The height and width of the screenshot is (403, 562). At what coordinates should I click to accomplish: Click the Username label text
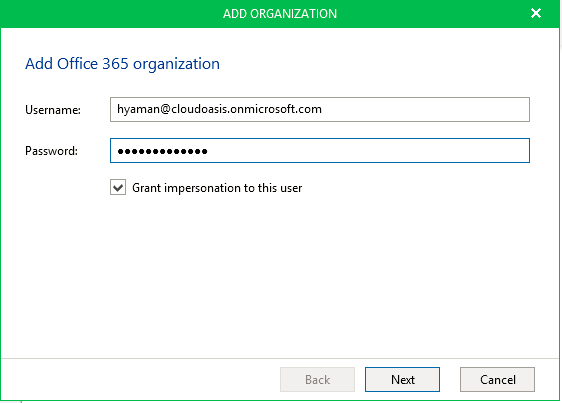coord(53,110)
